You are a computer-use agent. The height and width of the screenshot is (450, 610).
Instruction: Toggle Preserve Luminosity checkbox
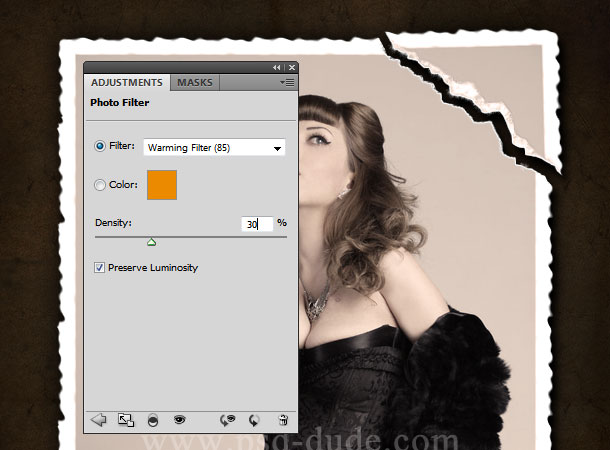(x=100, y=268)
